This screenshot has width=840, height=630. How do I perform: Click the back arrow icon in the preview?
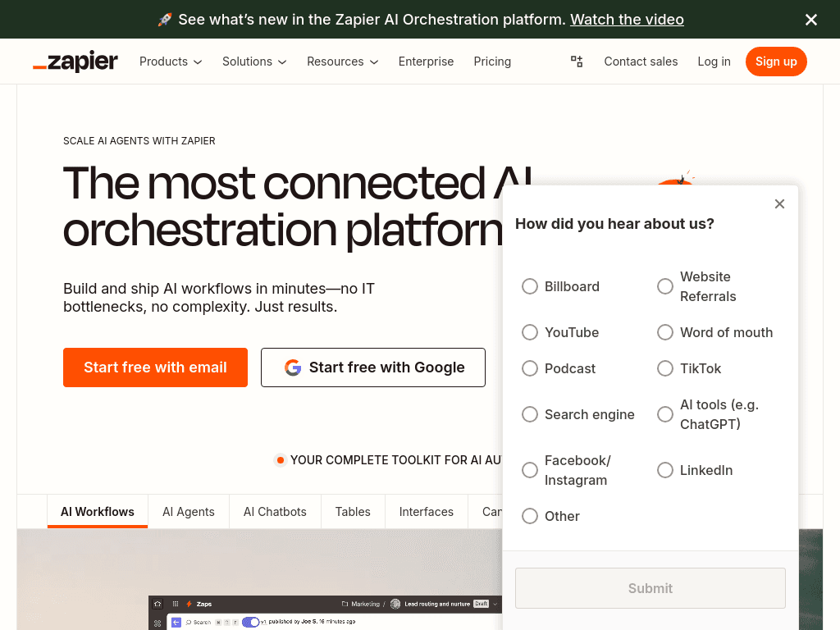(176, 623)
